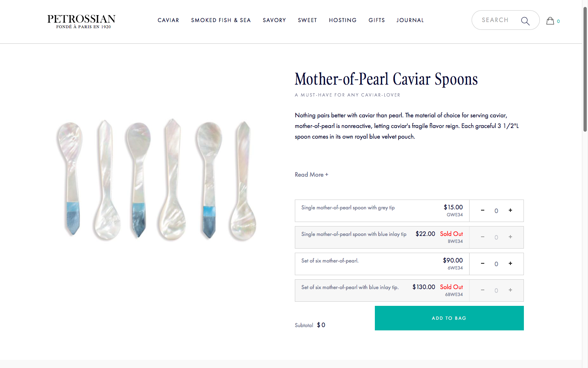Open the Hosting menu
The image size is (588, 368).
tap(343, 20)
